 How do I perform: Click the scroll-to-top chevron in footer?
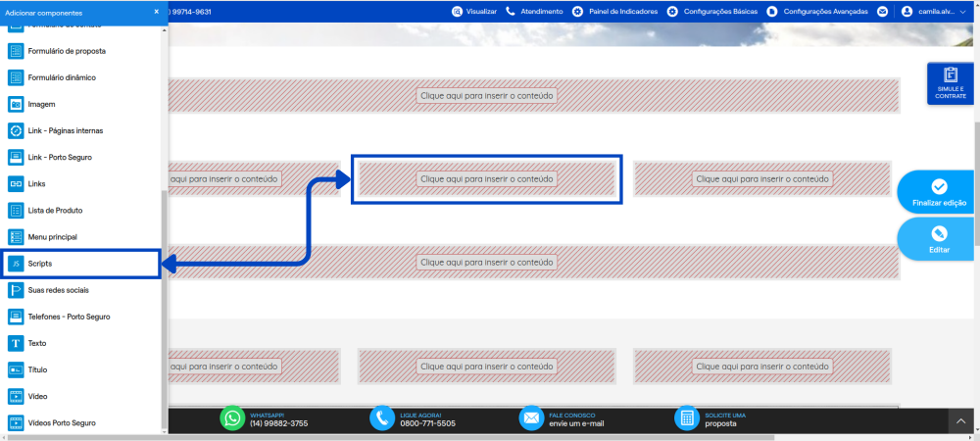coord(961,421)
